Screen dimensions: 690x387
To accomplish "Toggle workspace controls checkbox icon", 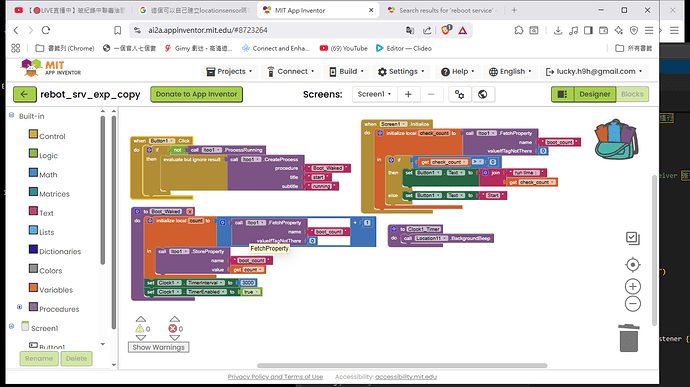I will coord(632,238).
